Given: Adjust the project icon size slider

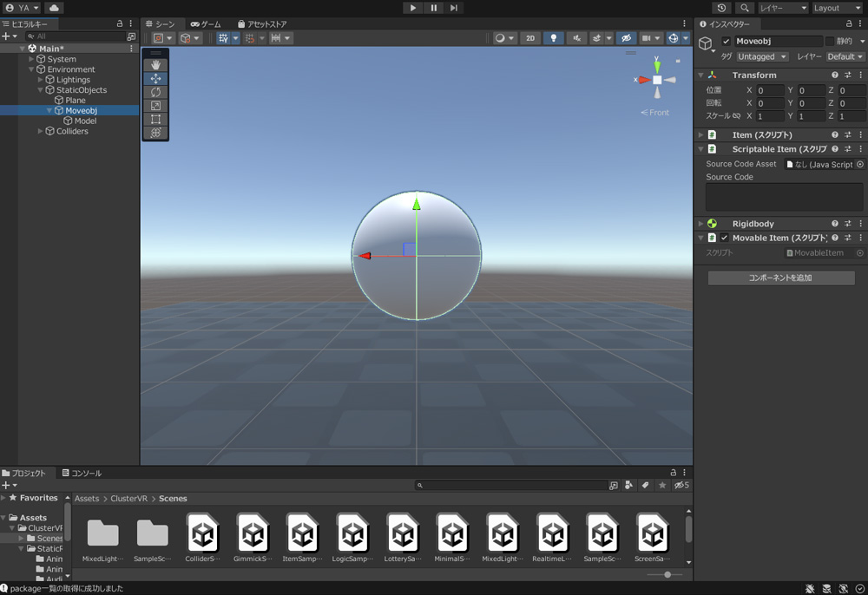Looking at the screenshot, I should pyautogui.click(x=667, y=574).
